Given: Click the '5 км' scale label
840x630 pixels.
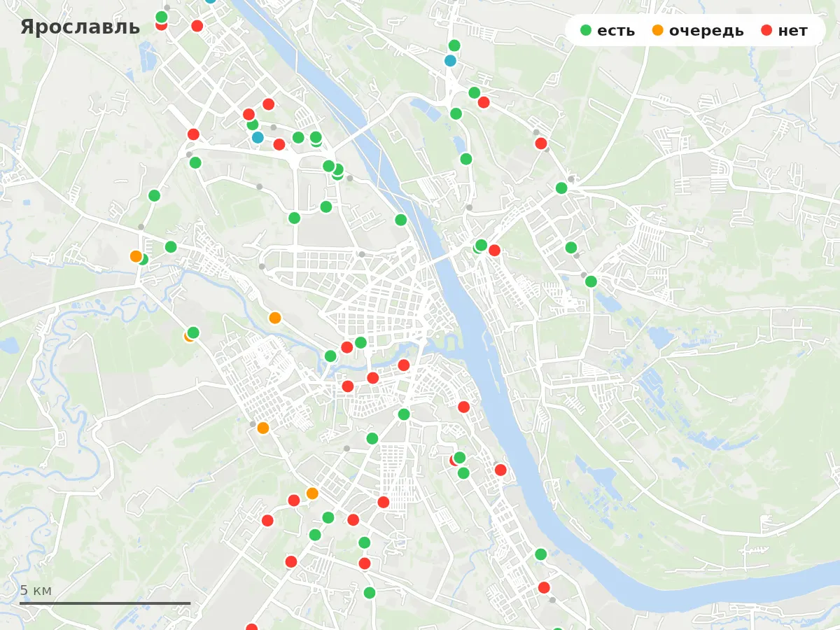Looking at the screenshot, I should 36,590.
